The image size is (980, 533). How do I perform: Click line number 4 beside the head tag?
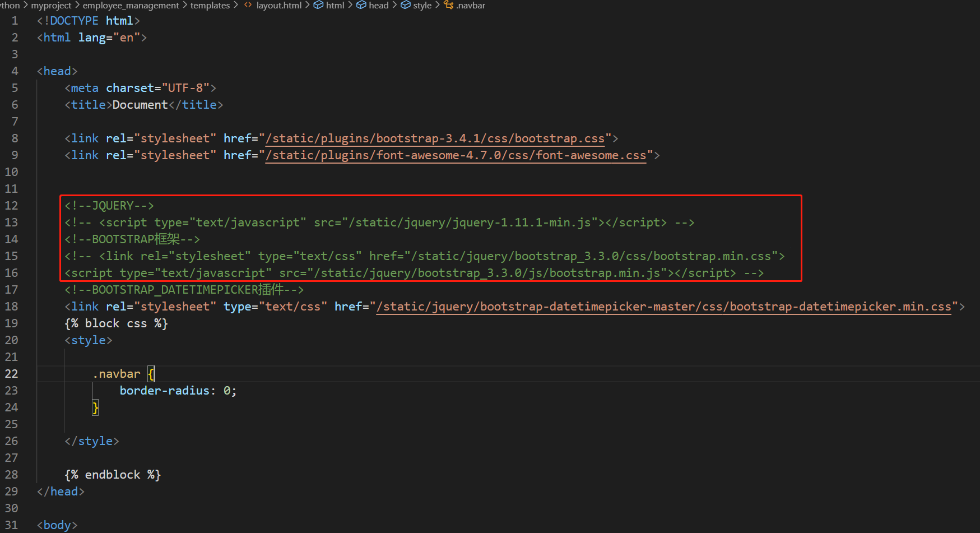coord(15,71)
